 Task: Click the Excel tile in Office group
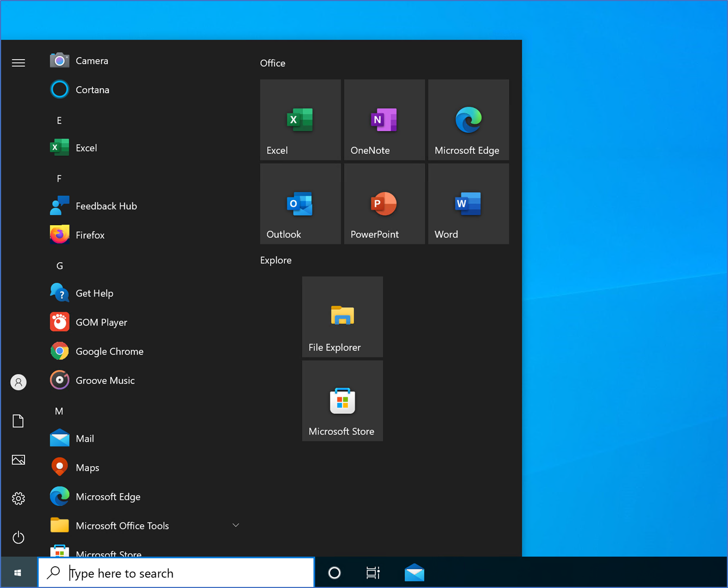[300, 120]
